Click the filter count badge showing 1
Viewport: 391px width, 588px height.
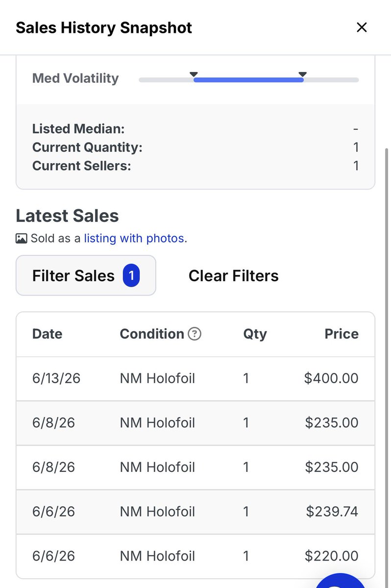pos(131,275)
